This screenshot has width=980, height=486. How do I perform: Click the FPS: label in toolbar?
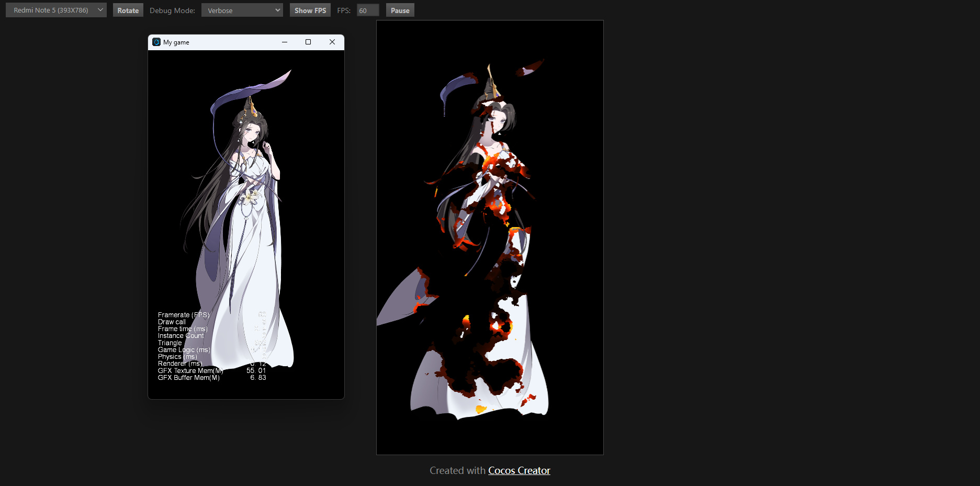pyautogui.click(x=344, y=10)
